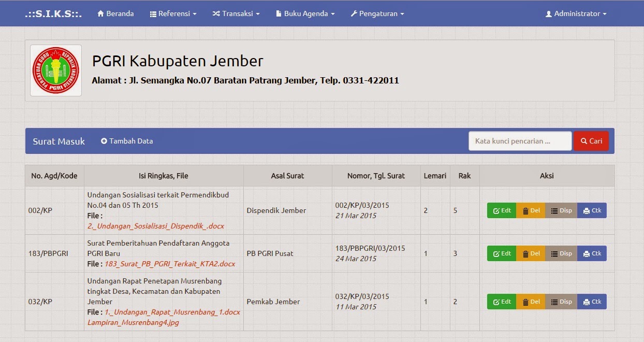This screenshot has height=342, width=644.
Task: Click the Surat Masuk panel title
Action: click(58, 141)
